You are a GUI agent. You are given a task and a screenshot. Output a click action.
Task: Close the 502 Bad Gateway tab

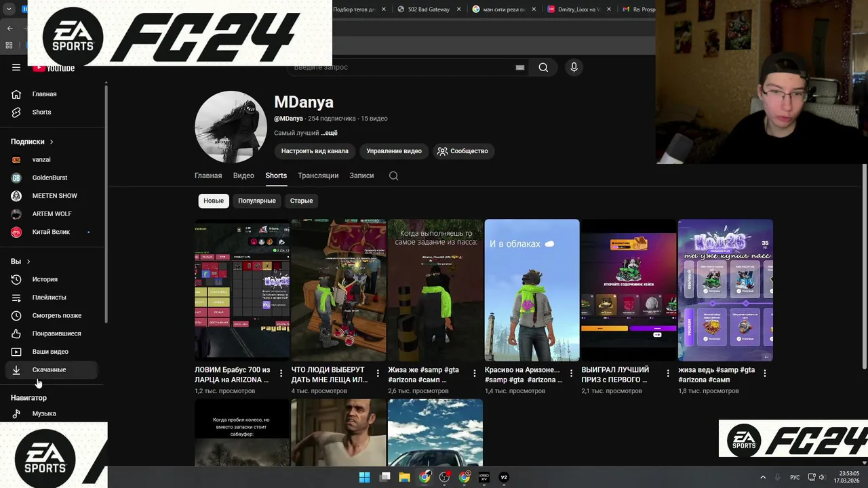(x=459, y=9)
